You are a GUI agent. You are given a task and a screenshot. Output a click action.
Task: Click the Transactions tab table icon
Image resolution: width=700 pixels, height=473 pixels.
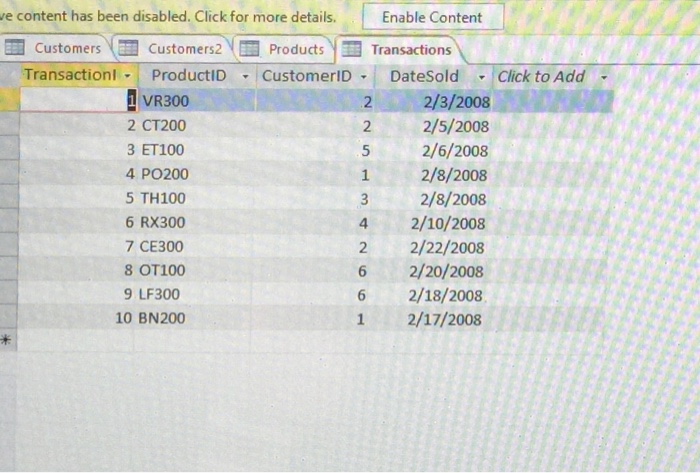pos(351,49)
